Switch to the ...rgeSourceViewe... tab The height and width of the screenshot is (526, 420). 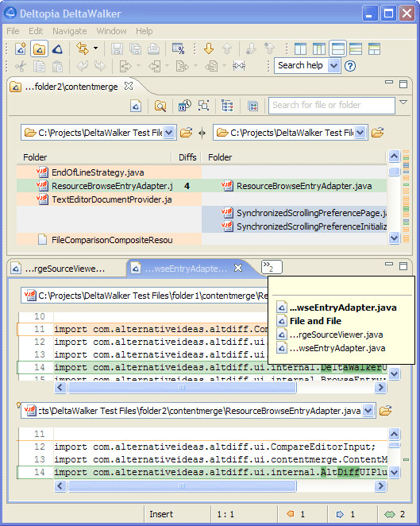(65, 269)
